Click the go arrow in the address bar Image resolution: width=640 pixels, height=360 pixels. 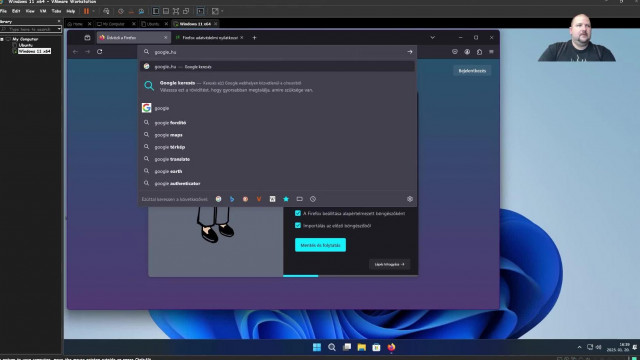410,52
